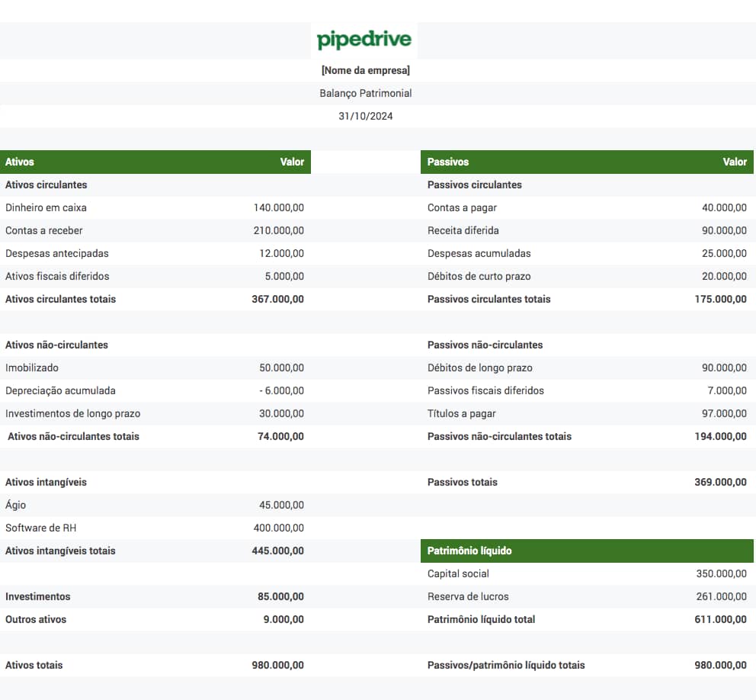Select the Títulos a pagar value
Screen dimensions: 756x700
[x=724, y=413]
